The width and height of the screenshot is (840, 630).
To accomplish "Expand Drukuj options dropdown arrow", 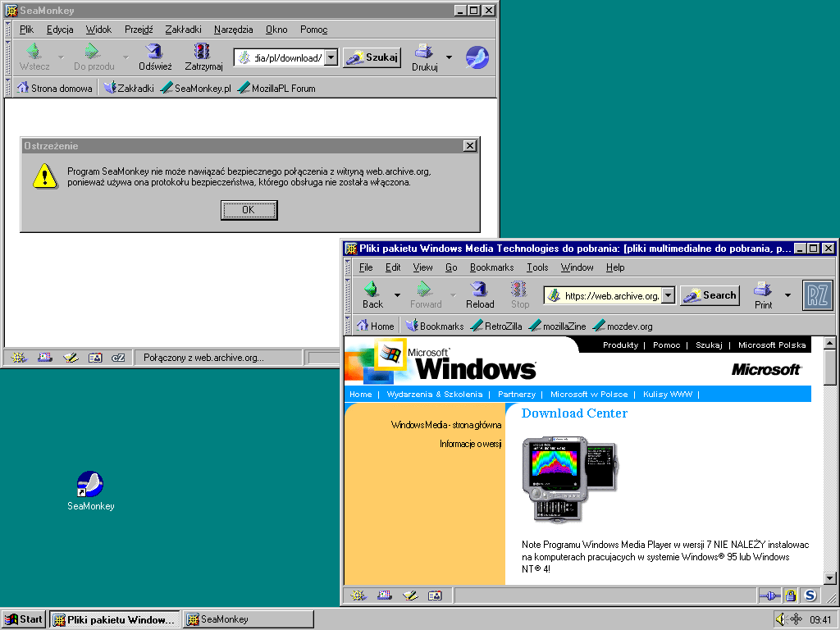I will (x=449, y=57).
